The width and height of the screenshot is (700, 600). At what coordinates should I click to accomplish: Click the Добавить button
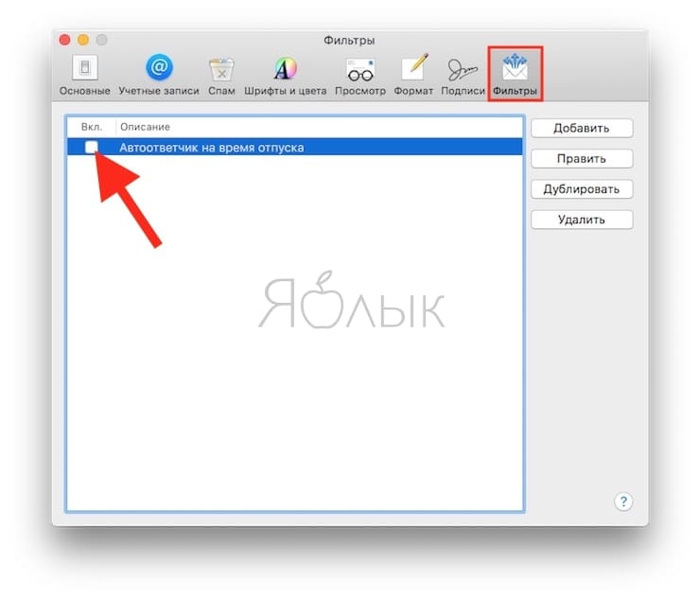[x=581, y=129]
